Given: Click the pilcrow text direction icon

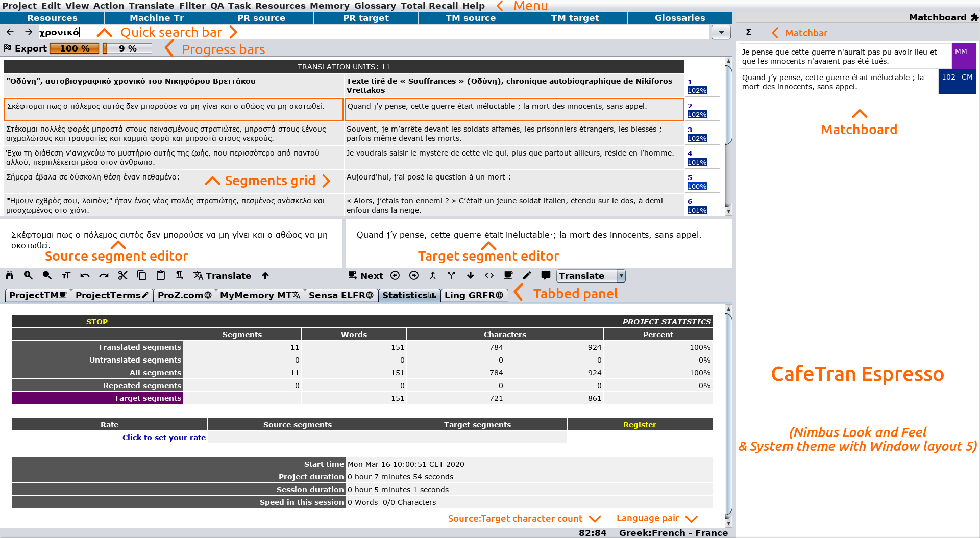Looking at the screenshot, I should pos(179,276).
